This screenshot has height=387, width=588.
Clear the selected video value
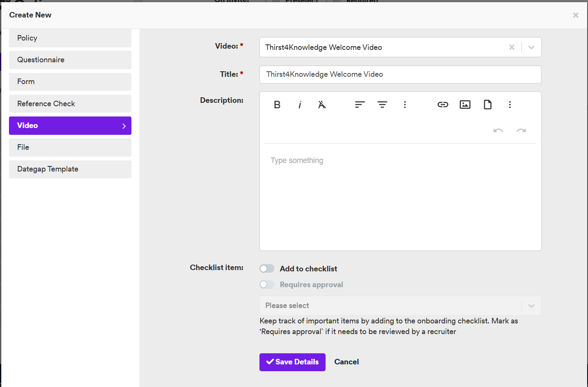point(512,47)
